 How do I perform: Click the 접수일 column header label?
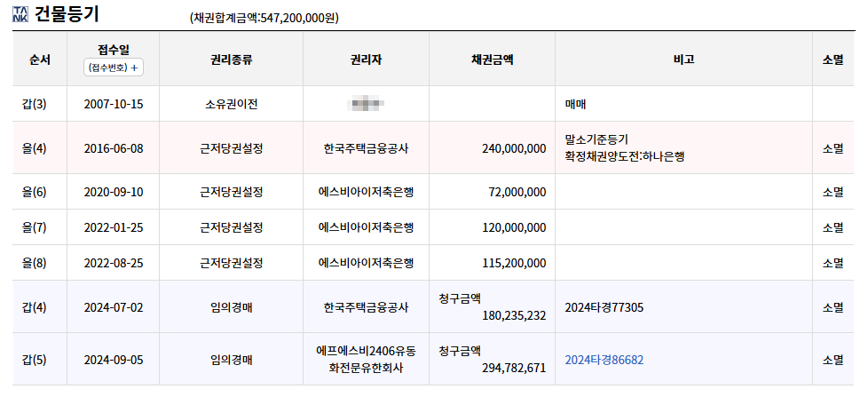point(114,49)
